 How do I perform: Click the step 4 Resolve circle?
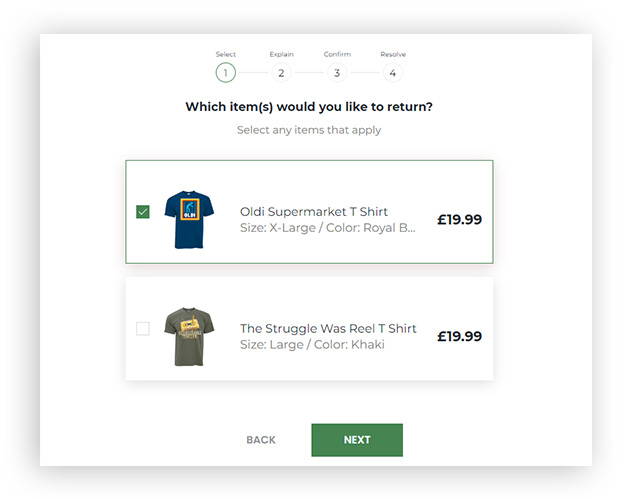click(393, 73)
